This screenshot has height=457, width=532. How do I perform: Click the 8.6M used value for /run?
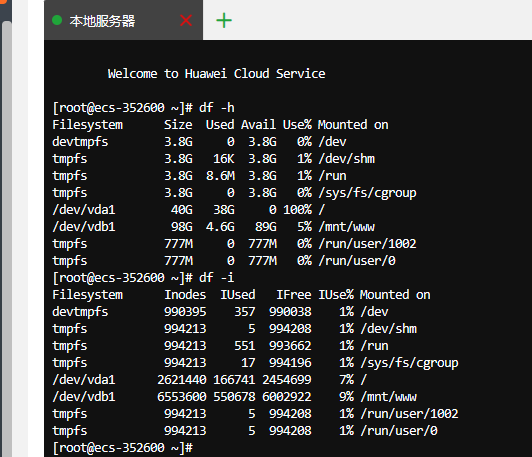click(220, 176)
